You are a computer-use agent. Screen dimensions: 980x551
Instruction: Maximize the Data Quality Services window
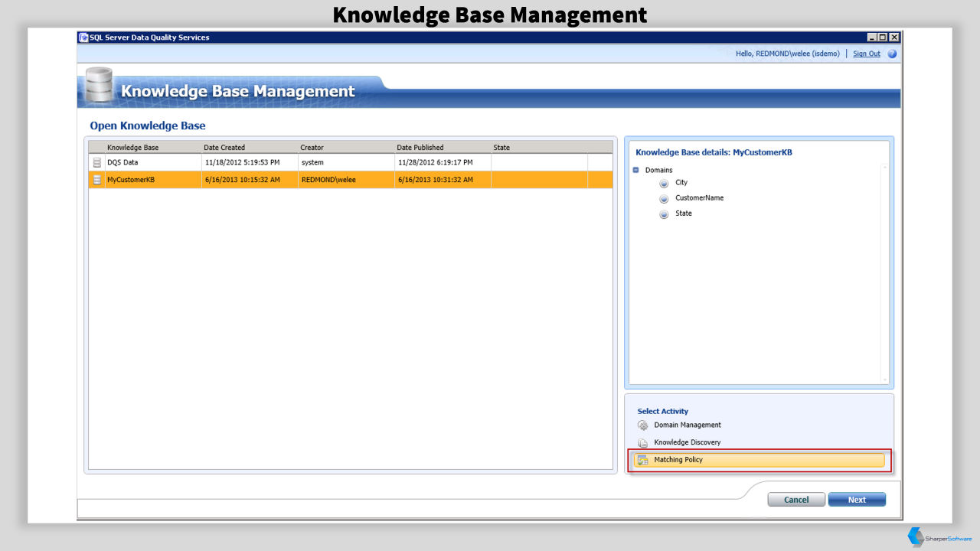(x=883, y=37)
